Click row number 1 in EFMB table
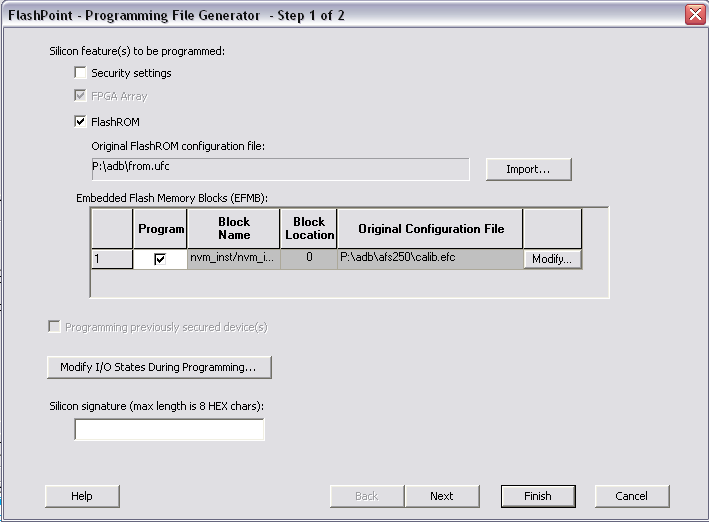 pyautogui.click(x=112, y=259)
